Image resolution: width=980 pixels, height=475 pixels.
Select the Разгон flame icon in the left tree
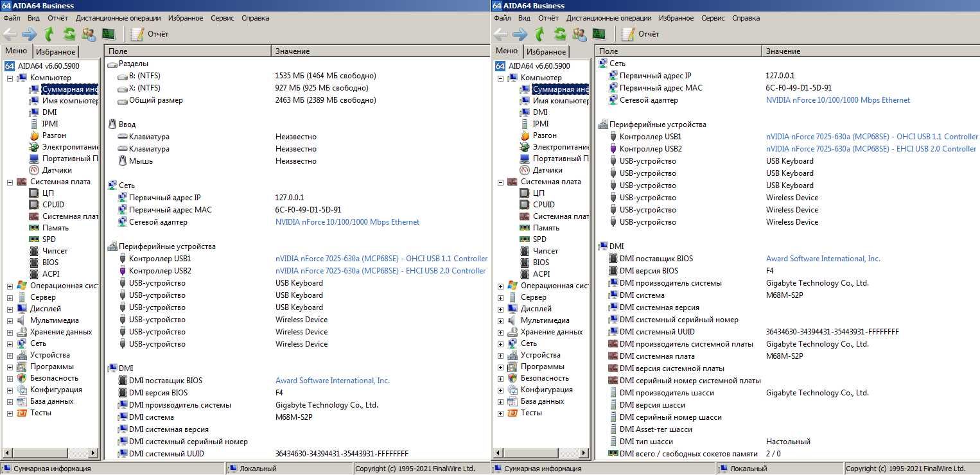(35, 135)
